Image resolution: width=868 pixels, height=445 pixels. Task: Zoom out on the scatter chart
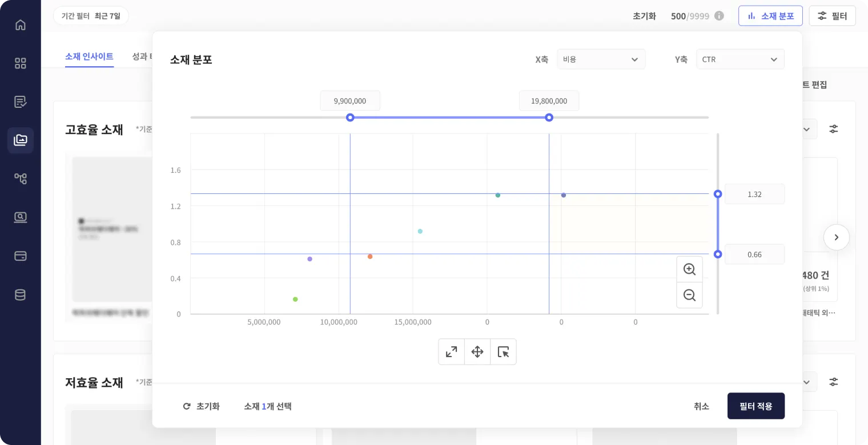689,295
